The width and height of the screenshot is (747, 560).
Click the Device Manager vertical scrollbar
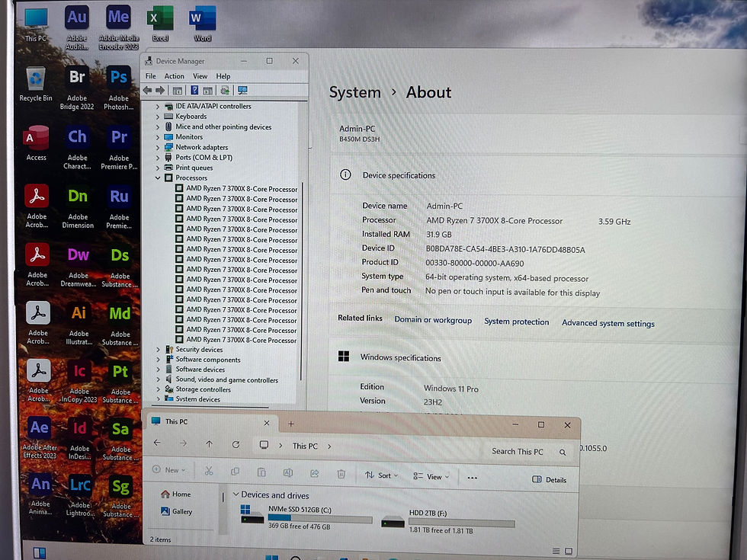point(302,281)
